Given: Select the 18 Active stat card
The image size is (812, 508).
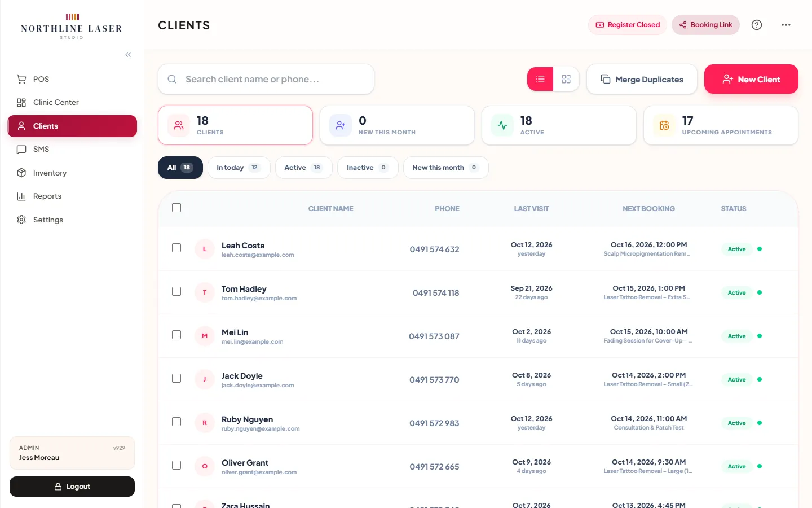Looking at the screenshot, I should point(559,125).
